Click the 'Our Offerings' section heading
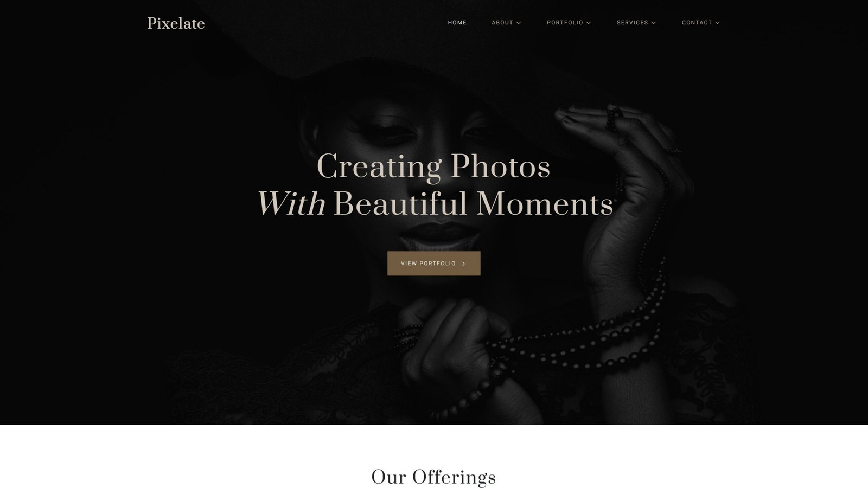This screenshot has height=488, width=868. click(433, 477)
